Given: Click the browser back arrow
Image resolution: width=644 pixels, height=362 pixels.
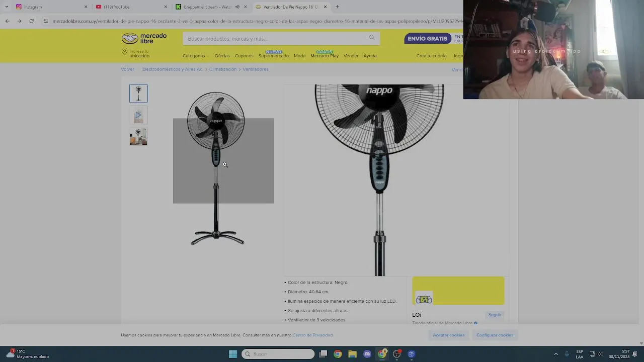Looking at the screenshot, I should click(7, 21).
